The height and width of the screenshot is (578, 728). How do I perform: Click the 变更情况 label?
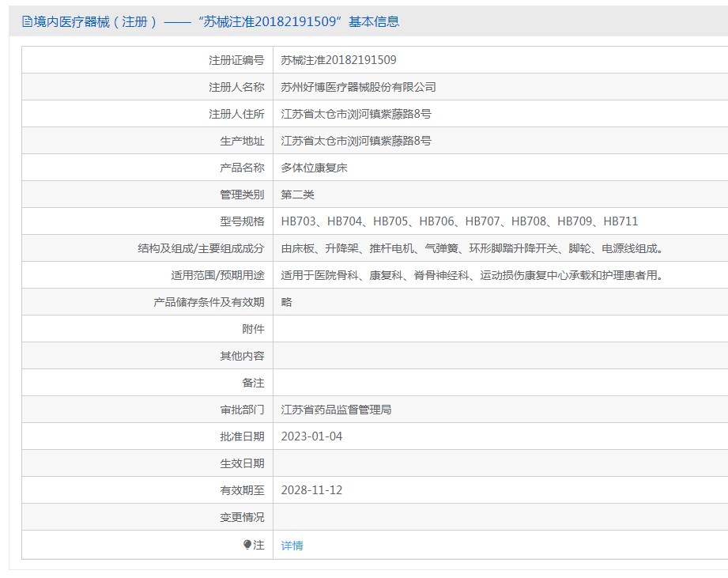[242, 517]
